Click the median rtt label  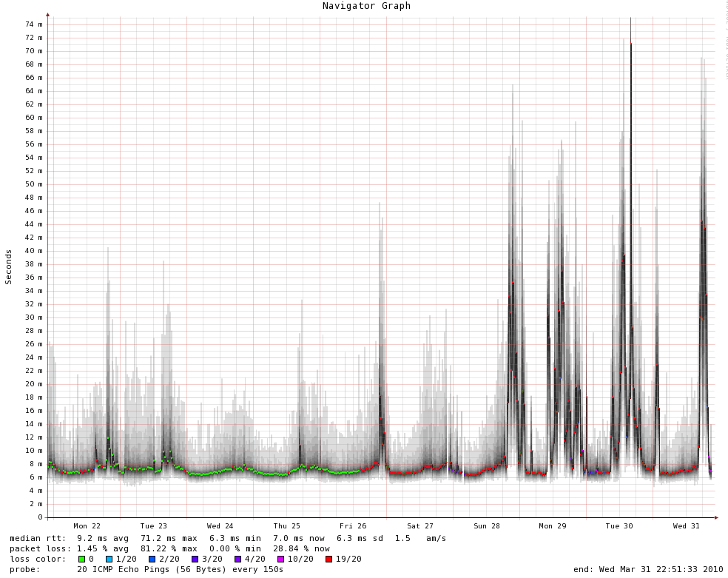tap(38, 538)
